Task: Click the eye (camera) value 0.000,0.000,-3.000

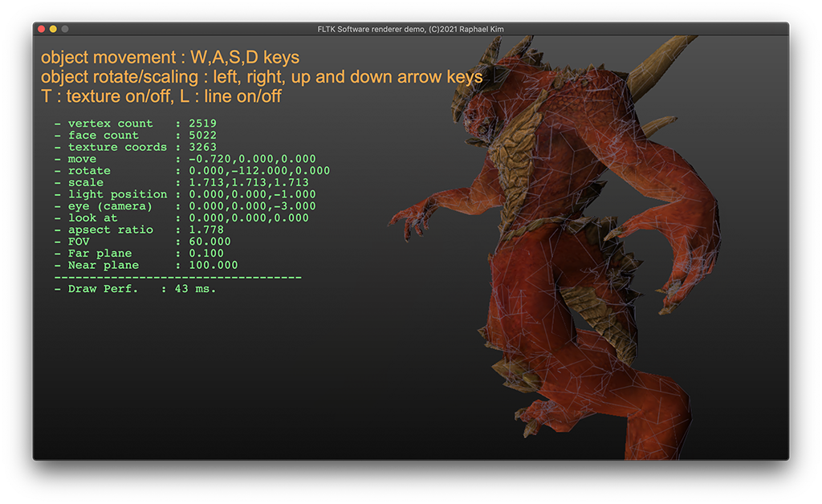Action: pos(252,206)
